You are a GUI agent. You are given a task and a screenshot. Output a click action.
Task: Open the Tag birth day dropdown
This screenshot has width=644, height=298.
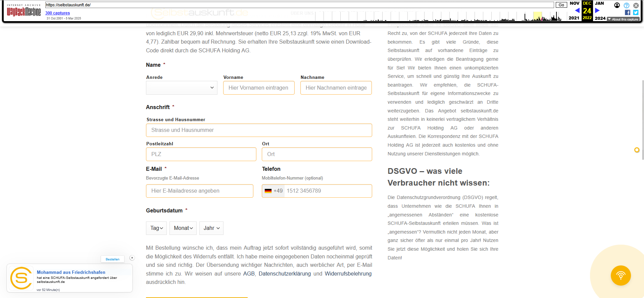coord(156,228)
